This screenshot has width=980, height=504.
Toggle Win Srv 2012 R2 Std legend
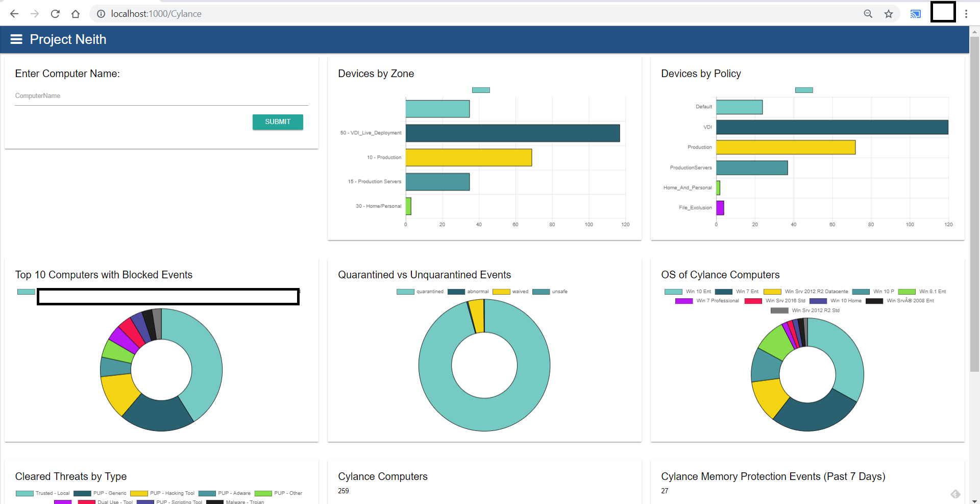tap(805, 310)
